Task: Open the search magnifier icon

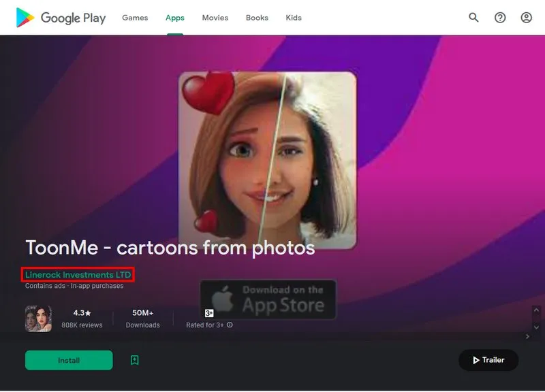Action: tap(473, 18)
